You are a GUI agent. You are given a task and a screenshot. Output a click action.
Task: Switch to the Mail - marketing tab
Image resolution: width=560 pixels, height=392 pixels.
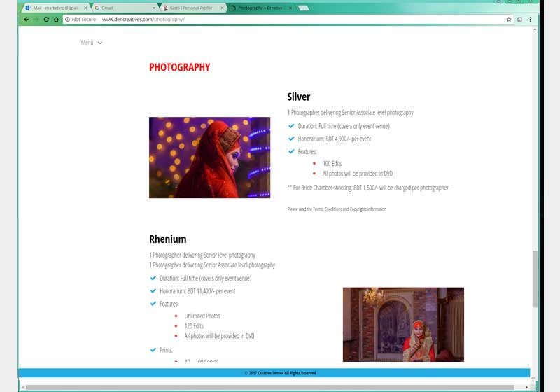pyautogui.click(x=55, y=8)
